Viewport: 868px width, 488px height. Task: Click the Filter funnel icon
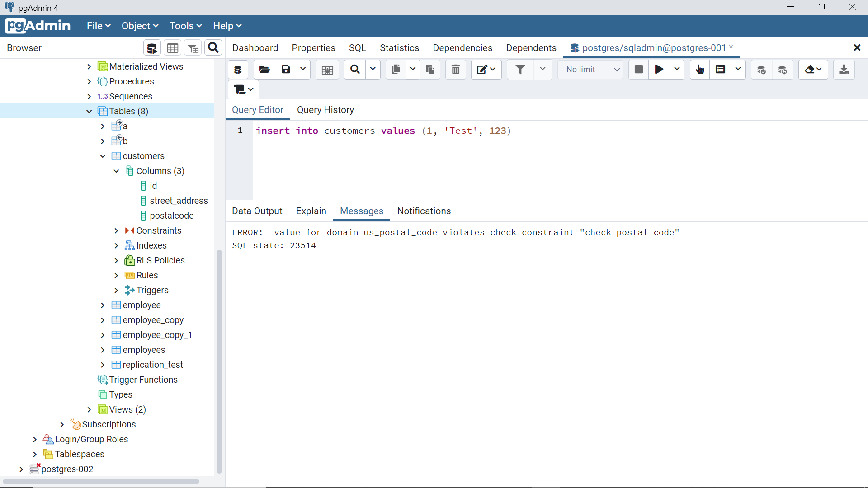tap(520, 70)
